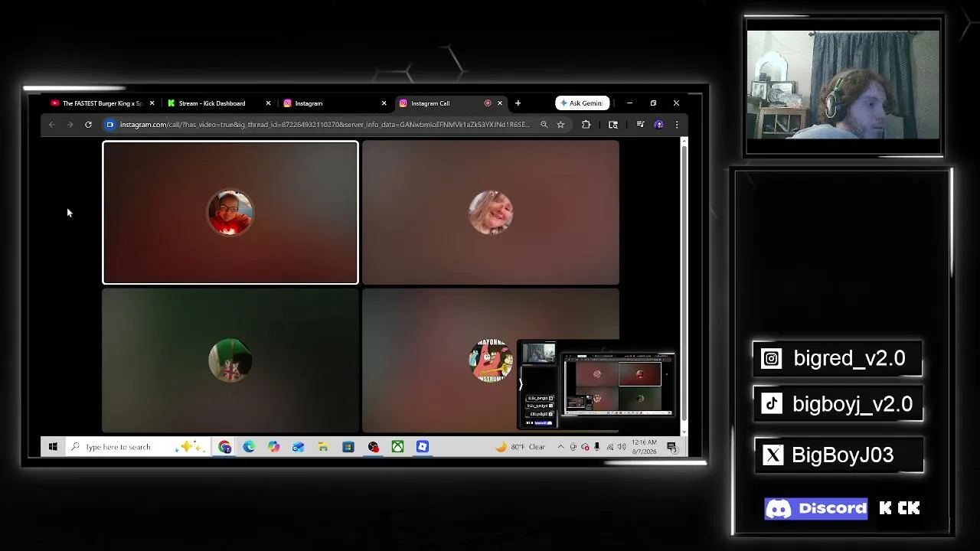Open the Xbox app from the taskbar
The height and width of the screenshot is (551, 980).
point(397,447)
